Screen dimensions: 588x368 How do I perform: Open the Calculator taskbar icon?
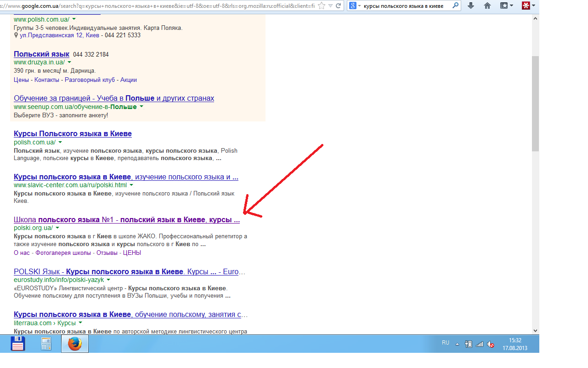(x=46, y=344)
